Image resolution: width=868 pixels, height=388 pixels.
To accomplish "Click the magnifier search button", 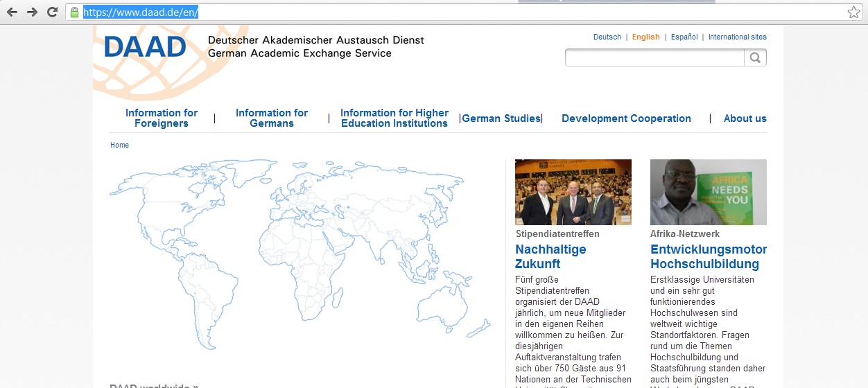I will click(x=756, y=58).
